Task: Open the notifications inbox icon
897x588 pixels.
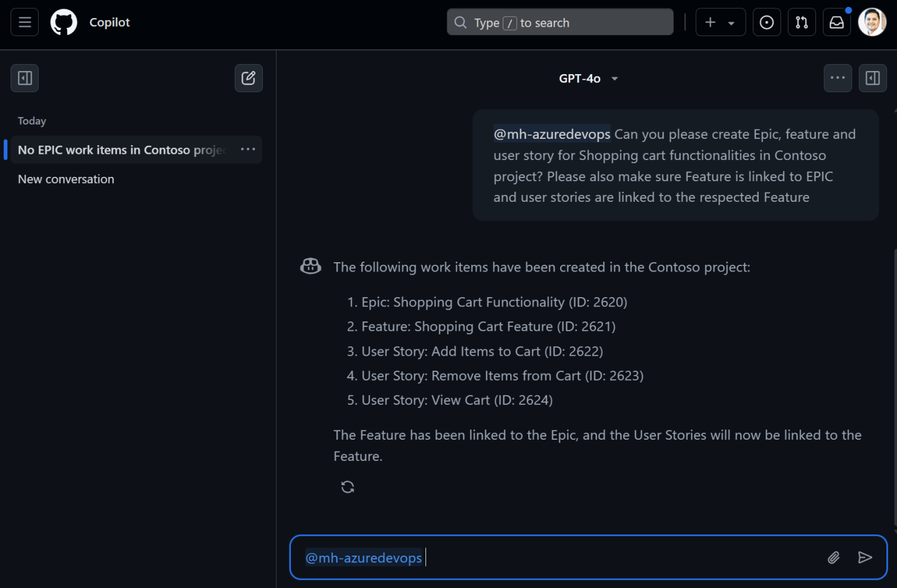Action: click(837, 22)
